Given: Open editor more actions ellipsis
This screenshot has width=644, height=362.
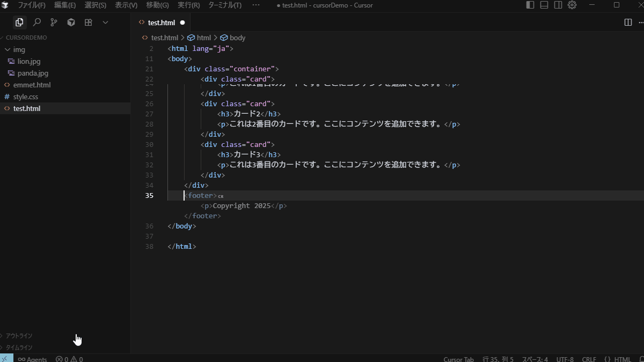Looking at the screenshot, I should (641, 23).
